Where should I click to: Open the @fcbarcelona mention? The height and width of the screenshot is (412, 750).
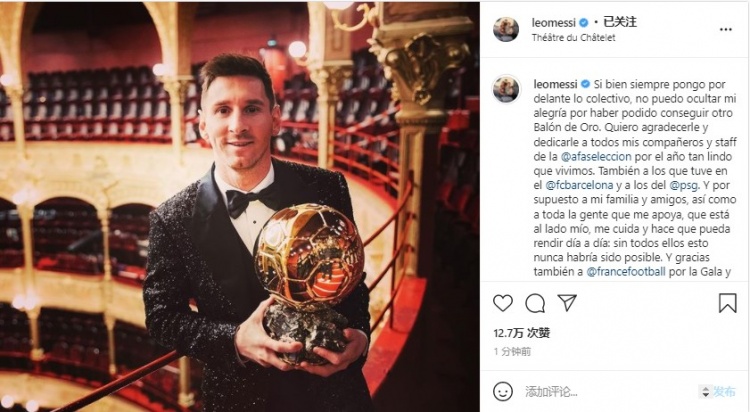(x=579, y=185)
